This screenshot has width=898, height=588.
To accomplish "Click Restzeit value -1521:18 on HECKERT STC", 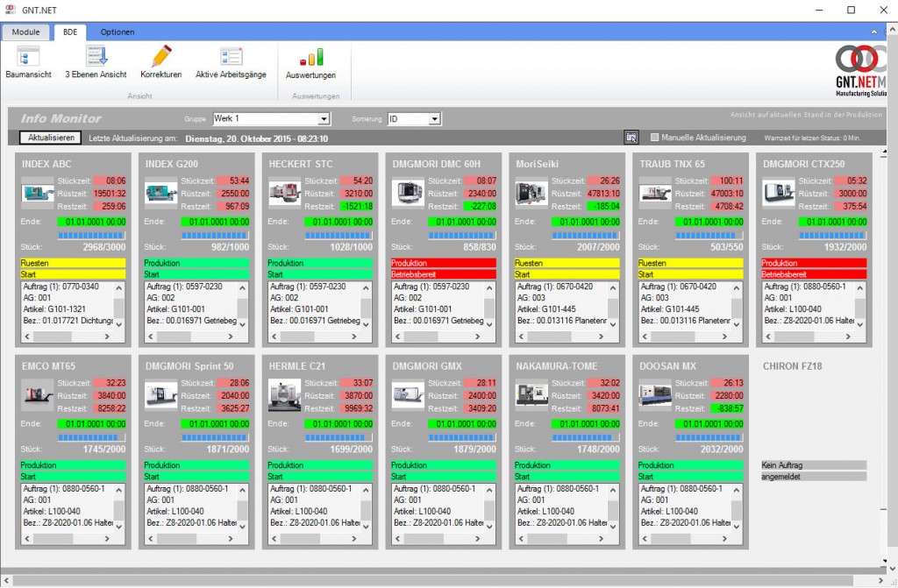I will [356, 206].
